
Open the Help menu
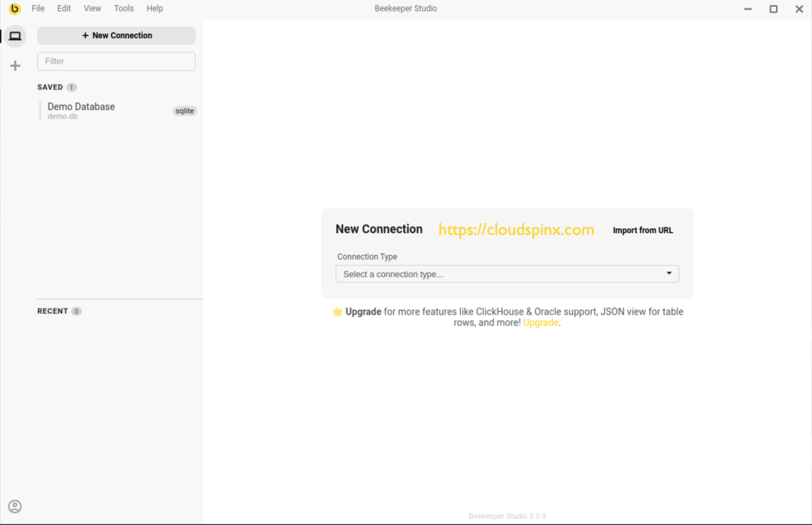tap(154, 8)
